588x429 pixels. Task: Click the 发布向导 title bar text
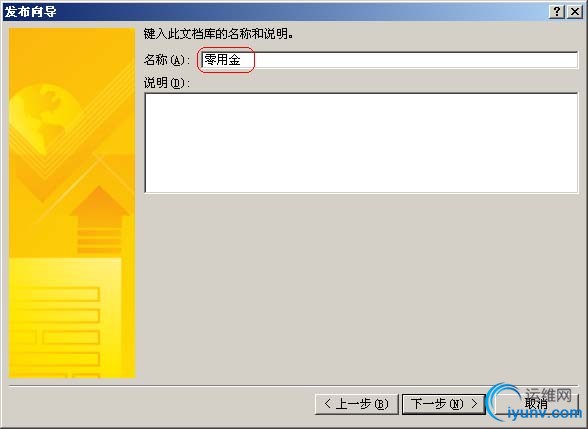point(31,12)
